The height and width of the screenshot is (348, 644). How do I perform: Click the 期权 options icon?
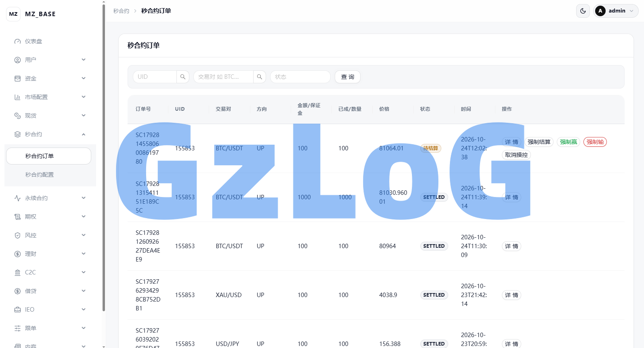(x=17, y=217)
